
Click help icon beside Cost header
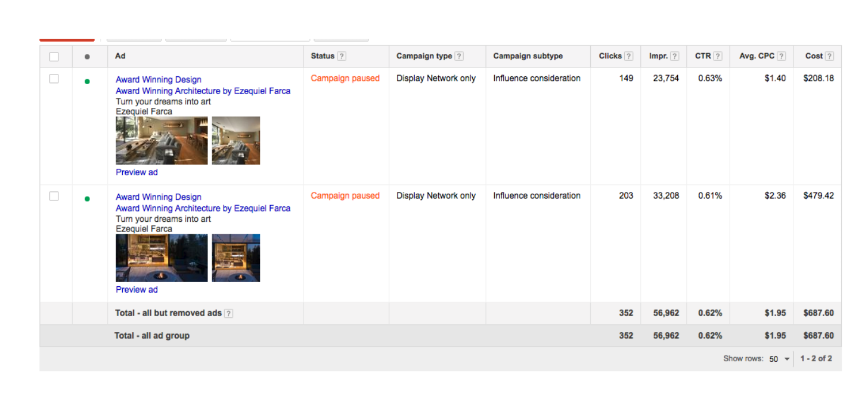pos(829,56)
